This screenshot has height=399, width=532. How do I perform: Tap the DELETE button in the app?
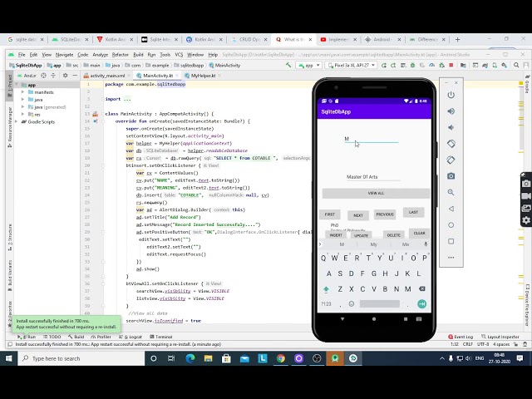(x=393, y=234)
